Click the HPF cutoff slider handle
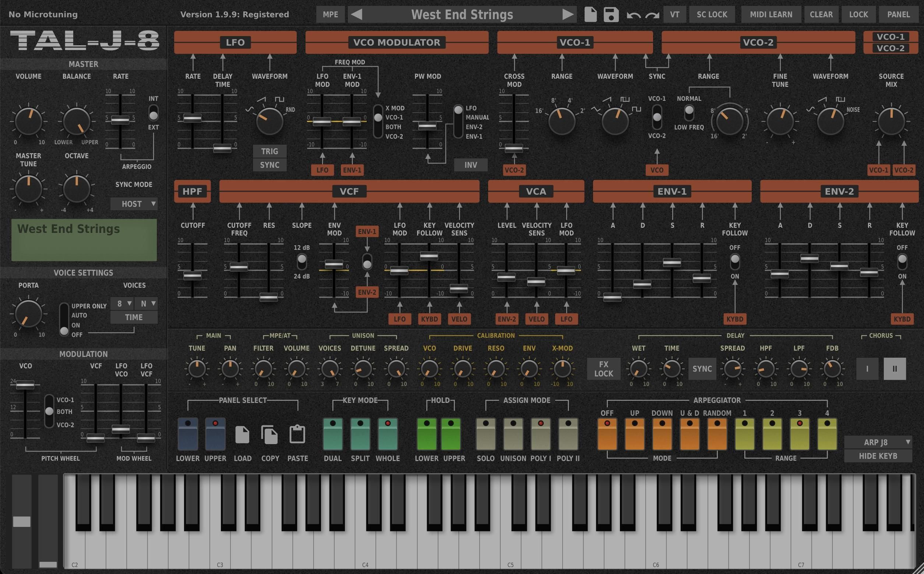This screenshot has height=574, width=924. 193,276
